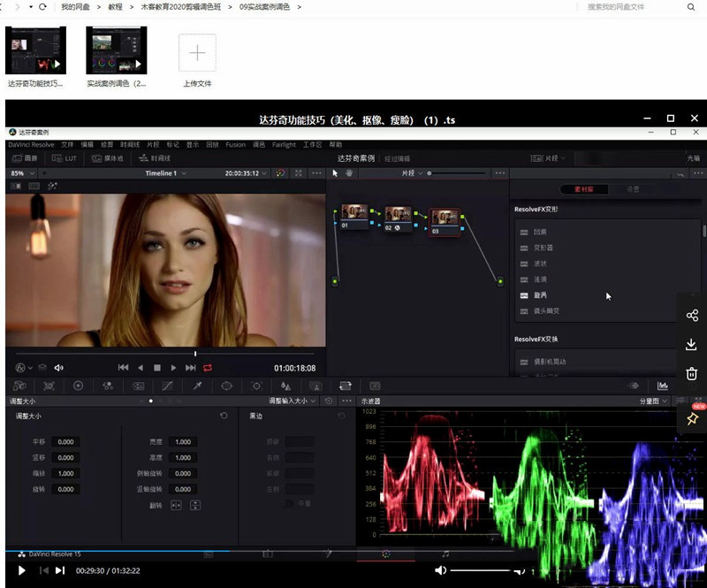Go to previous video in player bar
This screenshot has width=707, height=588.
click(x=43, y=570)
